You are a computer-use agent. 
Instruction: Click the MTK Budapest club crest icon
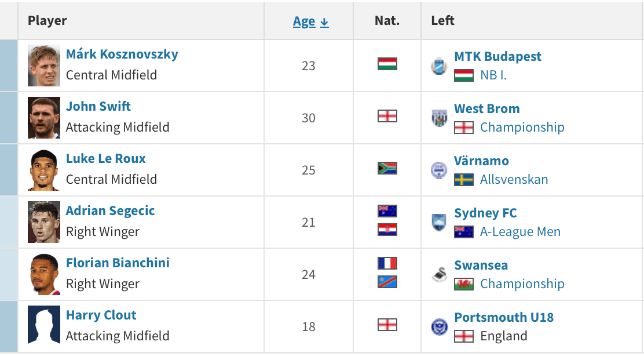point(438,66)
